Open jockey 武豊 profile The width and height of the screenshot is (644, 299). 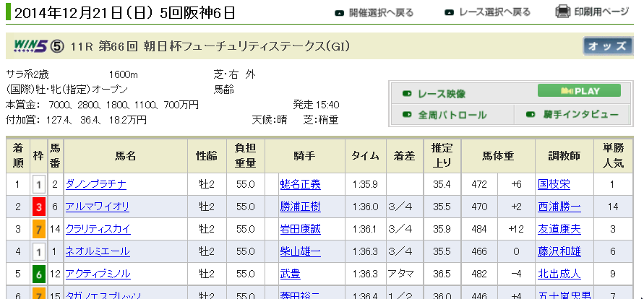click(291, 274)
